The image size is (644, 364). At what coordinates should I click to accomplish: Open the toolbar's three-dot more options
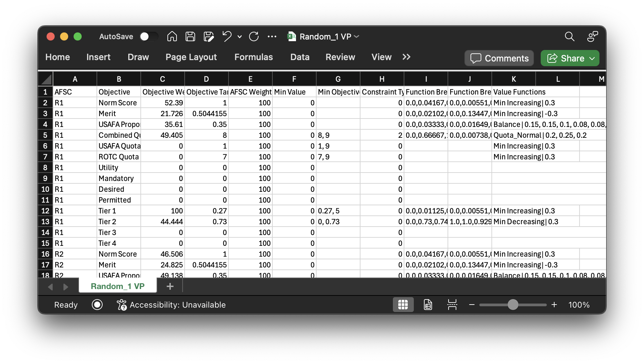point(272,36)
